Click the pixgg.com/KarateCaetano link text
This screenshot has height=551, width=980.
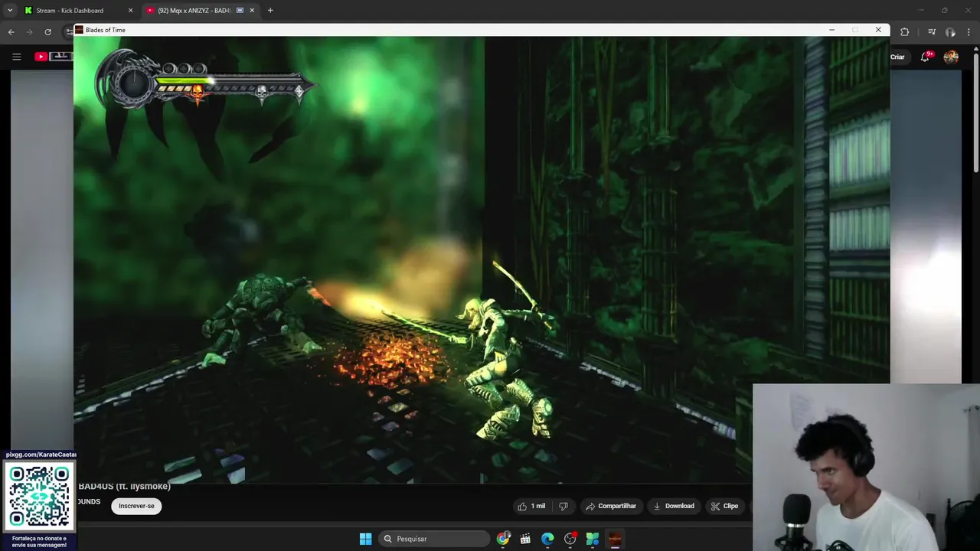[40, 455]
